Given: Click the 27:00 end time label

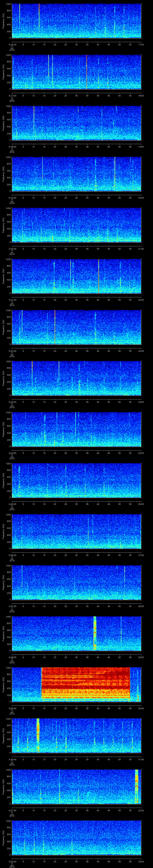Looking at the screenshot, I should click(x=141, y=555).
